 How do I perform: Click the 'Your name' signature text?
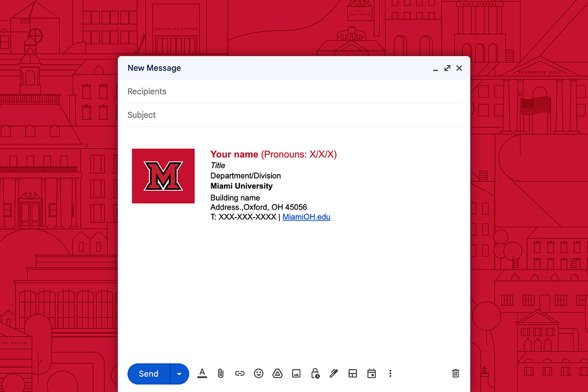pos(234,154)
